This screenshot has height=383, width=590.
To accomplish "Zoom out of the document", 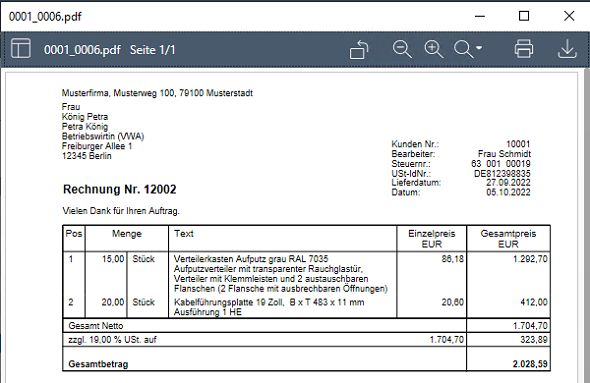I will [402, 49].
